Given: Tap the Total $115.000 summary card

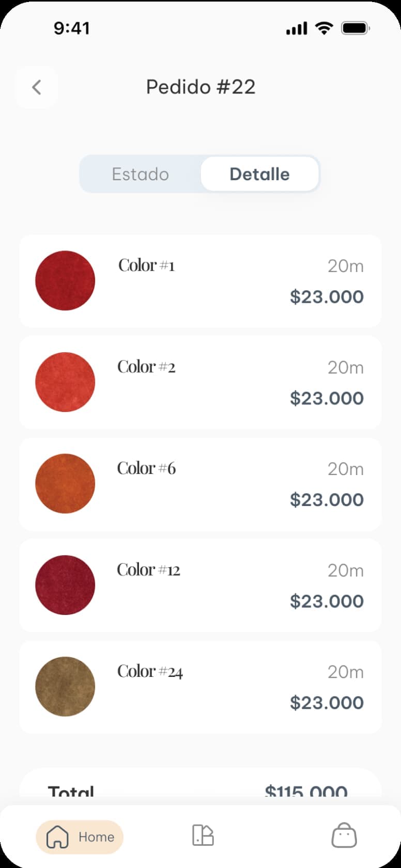Looking at the screenshot, I should coord(201,787).
